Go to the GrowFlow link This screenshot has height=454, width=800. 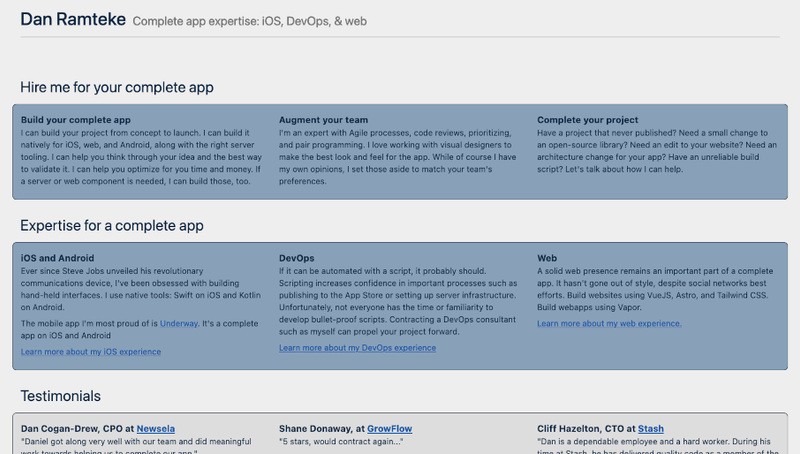(x=389, y=429)
